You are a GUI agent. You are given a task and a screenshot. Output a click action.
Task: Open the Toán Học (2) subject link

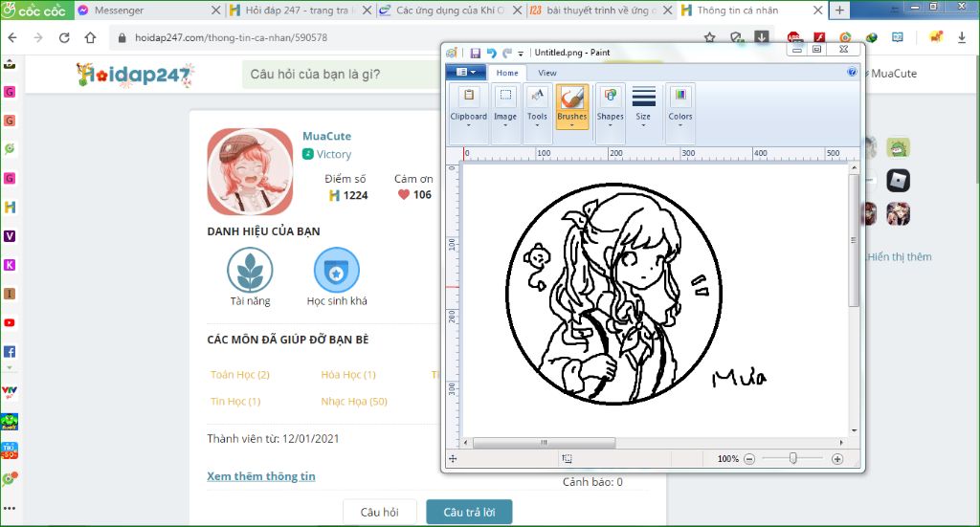[x=240, y=375]
